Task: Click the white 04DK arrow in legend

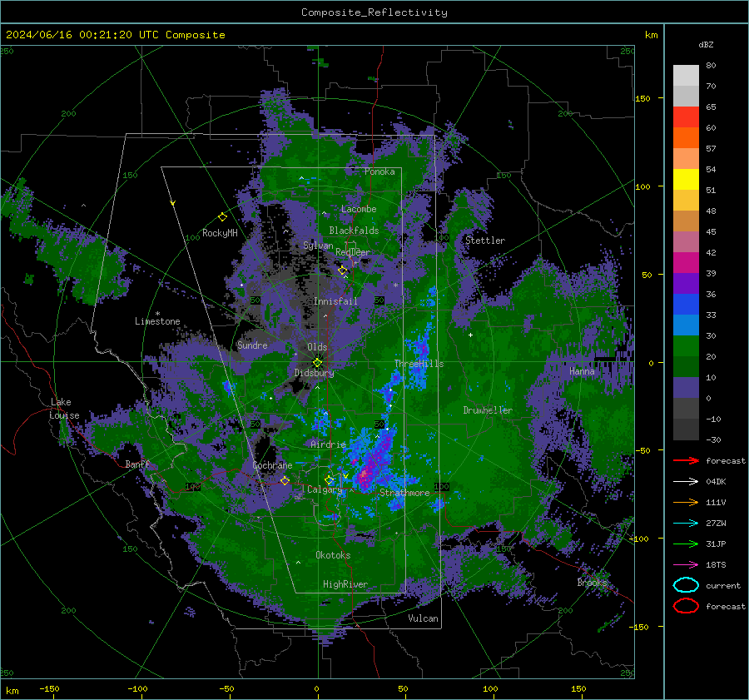Action: point(686,481)
